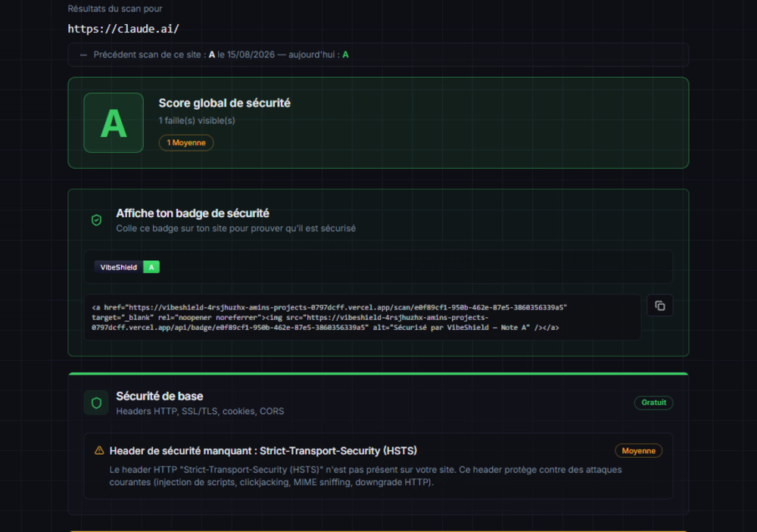Click the '1 Moyenne' severity pill
Viewport: 757px width, 532px height.
tap(186, 143)
